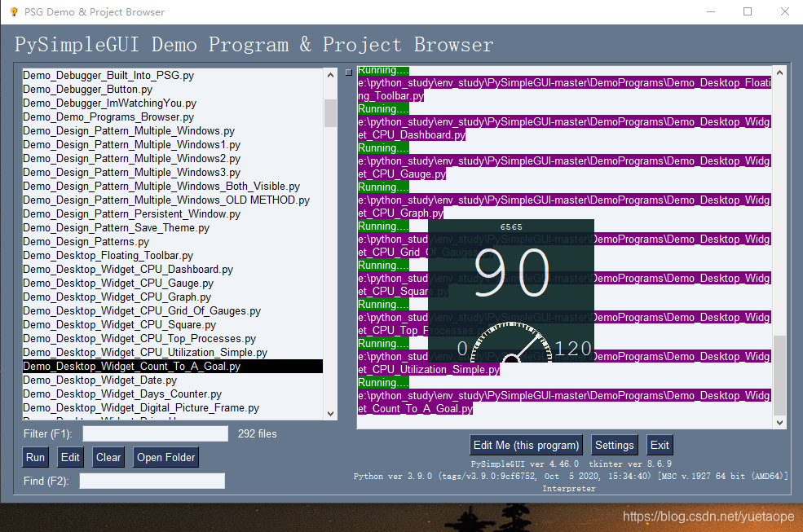
Task: Select Demo_Desktop_Widget_CPU_Dashboard.py in list
Action: coord(173,269)
